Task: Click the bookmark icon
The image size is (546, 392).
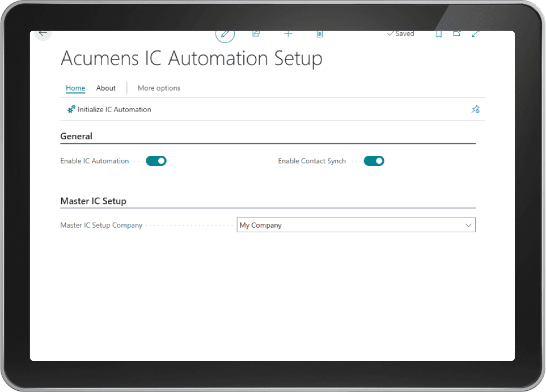Action: tap(439, 34)
